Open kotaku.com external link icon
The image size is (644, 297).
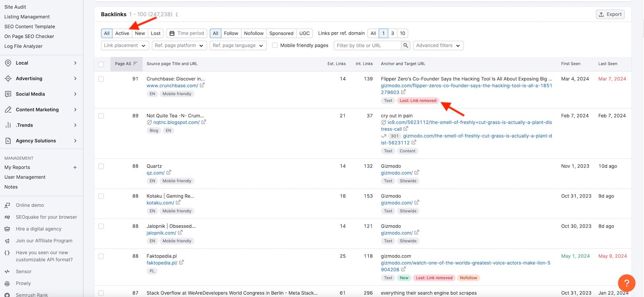click(x=178, y=202)
